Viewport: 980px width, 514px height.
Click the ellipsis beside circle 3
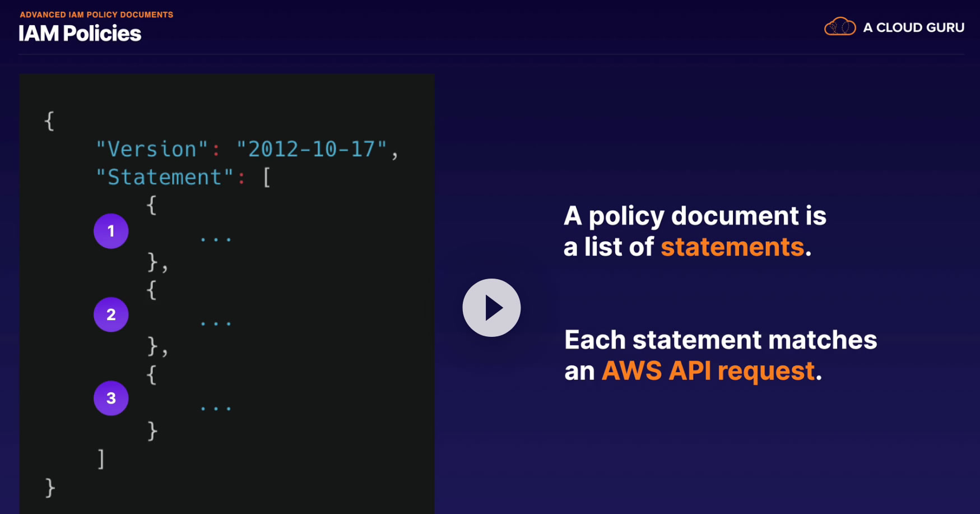click(x=216, y=408)
